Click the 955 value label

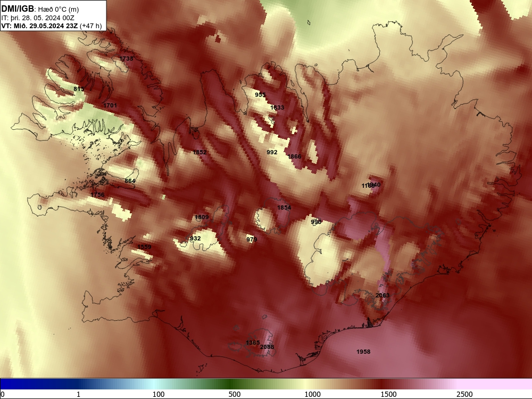[260, 95]
